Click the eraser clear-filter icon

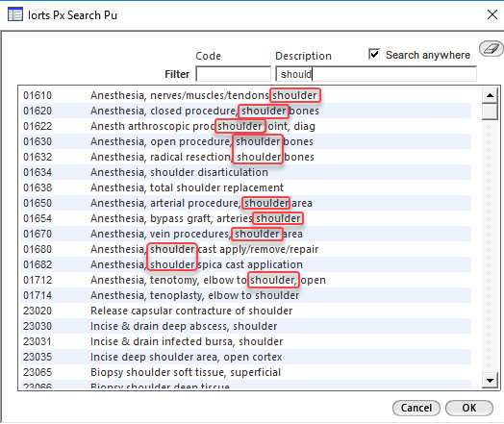pos(491,49)
